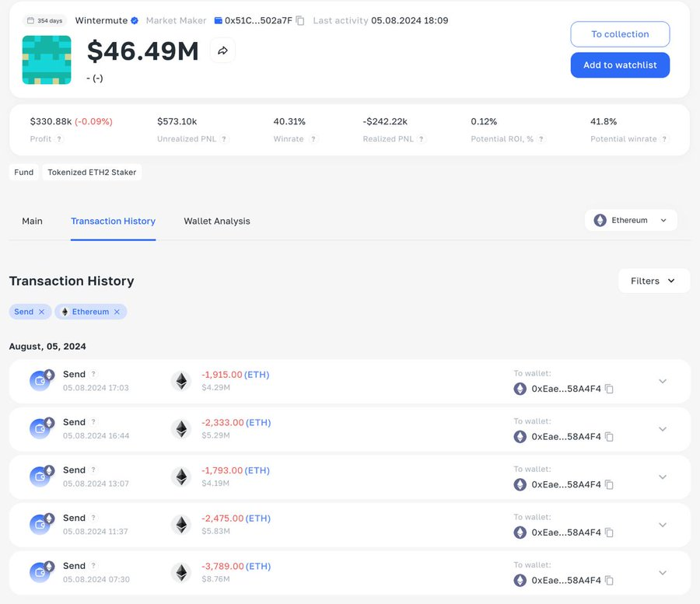
Task: Copy recipient address of the 07:30 transaction
Action: pos(609,581)
